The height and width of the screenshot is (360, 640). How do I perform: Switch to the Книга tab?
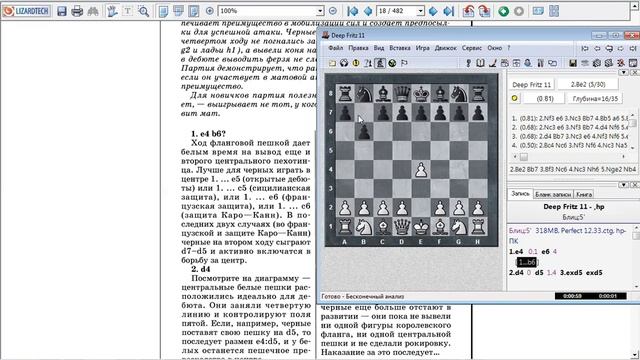(x=584, y=194)
